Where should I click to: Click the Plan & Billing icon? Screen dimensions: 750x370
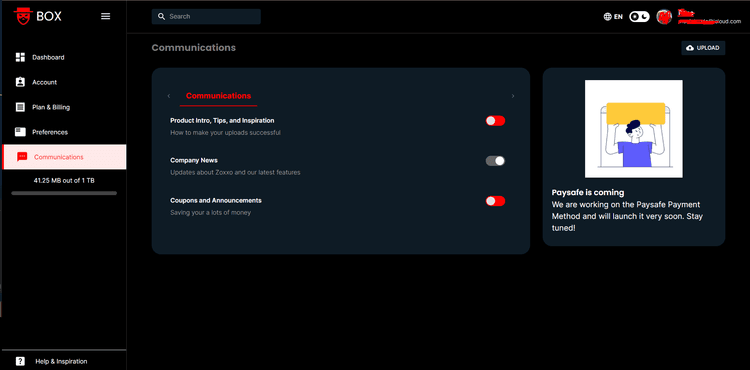click(x=20, y=107)
